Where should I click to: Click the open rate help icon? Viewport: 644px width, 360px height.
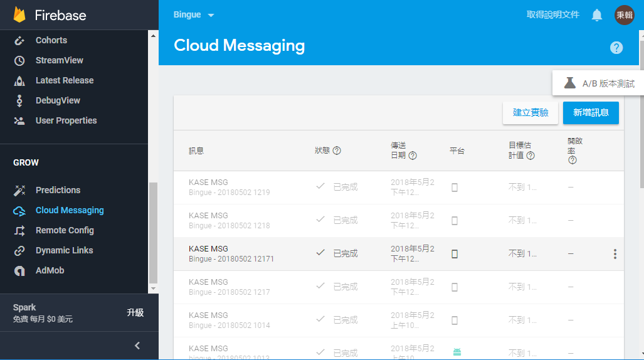572,160
